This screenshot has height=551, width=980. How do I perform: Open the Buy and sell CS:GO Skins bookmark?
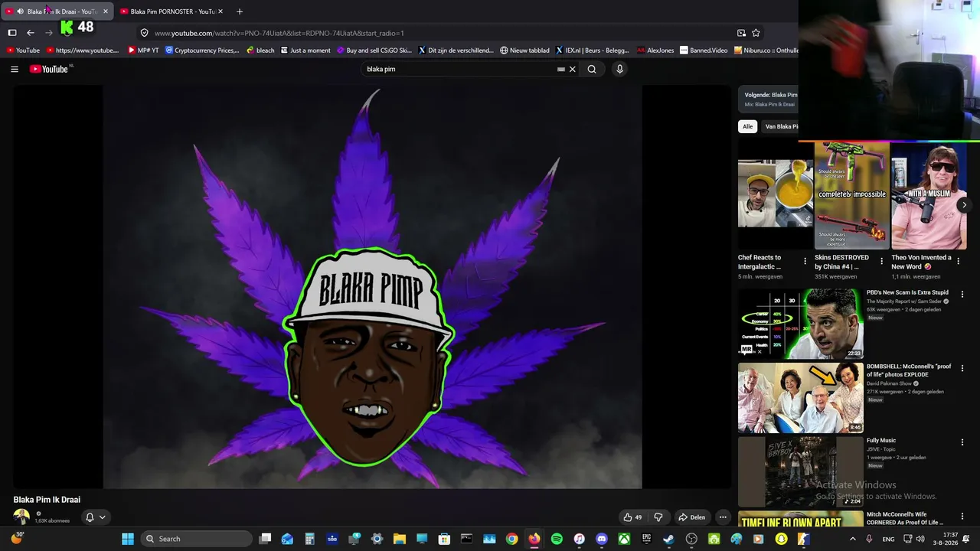tap(374, 51)
